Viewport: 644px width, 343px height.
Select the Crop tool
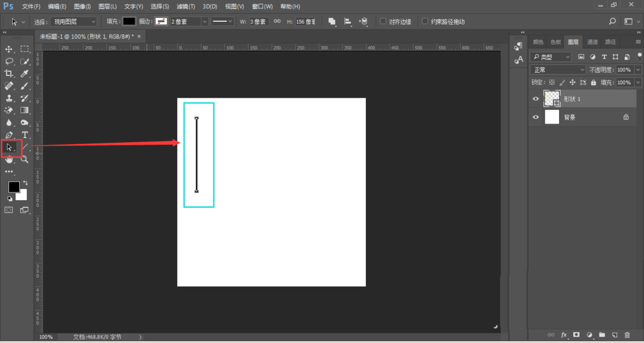point(9,74)
